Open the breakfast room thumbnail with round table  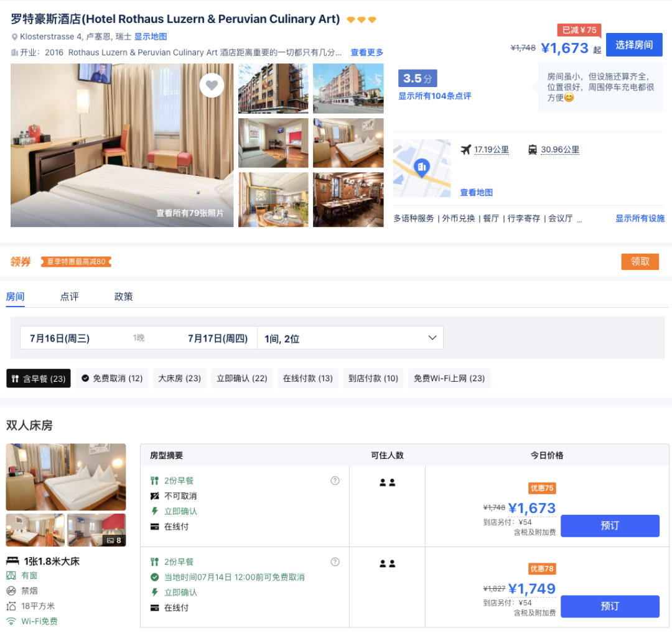[273, 200]
